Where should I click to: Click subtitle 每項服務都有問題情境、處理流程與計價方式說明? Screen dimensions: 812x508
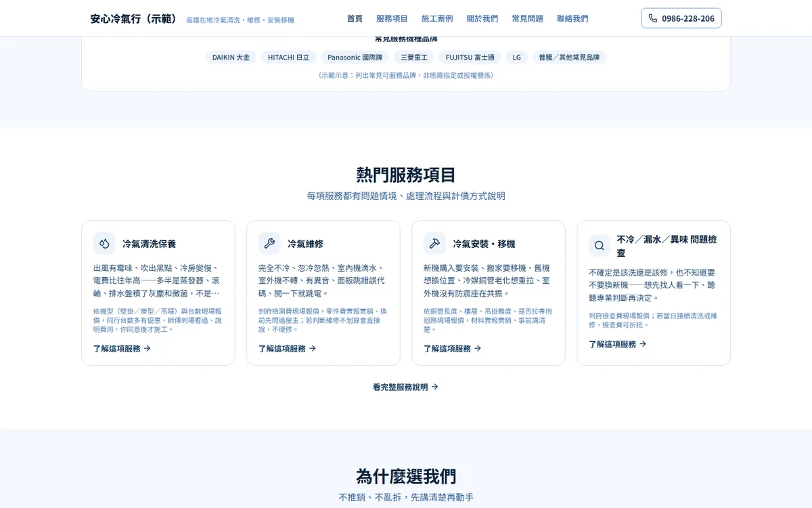tap(406, 196)
